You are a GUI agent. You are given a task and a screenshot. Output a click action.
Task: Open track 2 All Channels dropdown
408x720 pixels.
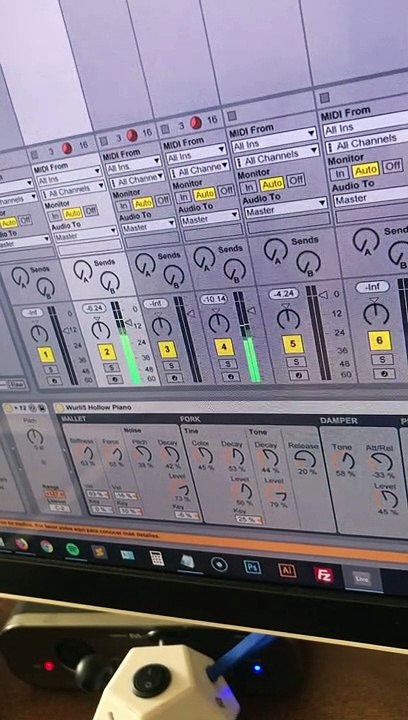[x=75, y=189]
